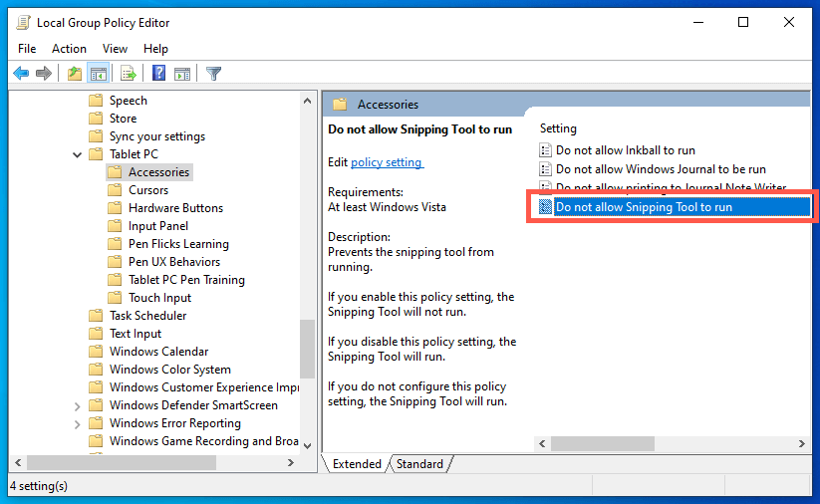
Task: Click the Up one level folder icon
Action: pyautogui.click(x=75, y=73)
